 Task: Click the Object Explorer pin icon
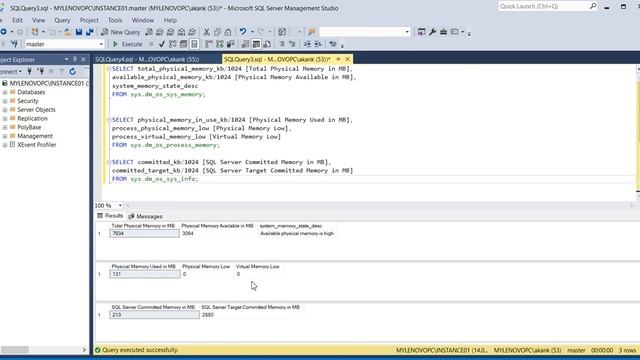[75, 60]
